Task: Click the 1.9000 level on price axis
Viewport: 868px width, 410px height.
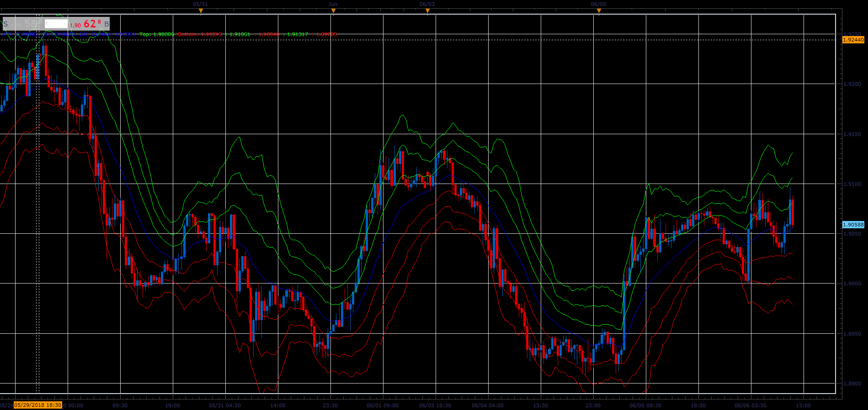Action: (x=852, y=284)
